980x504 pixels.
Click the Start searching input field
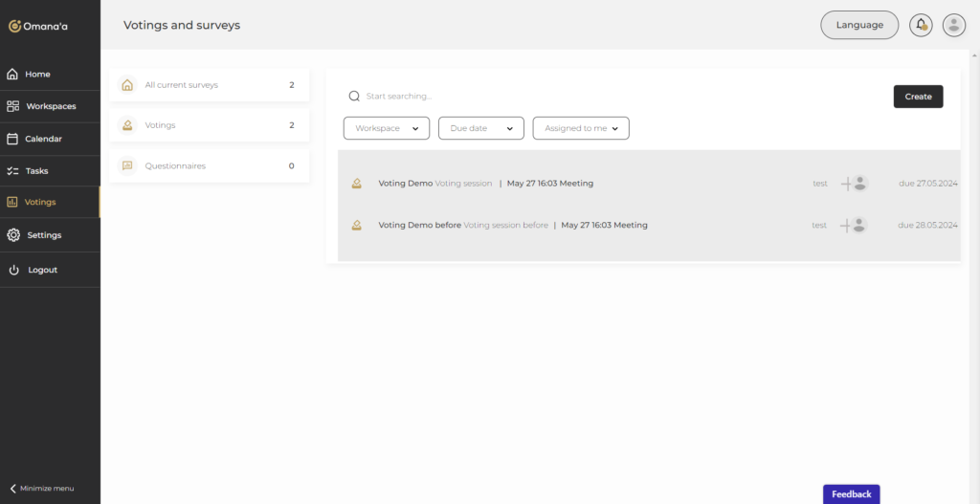coord(612,96)
